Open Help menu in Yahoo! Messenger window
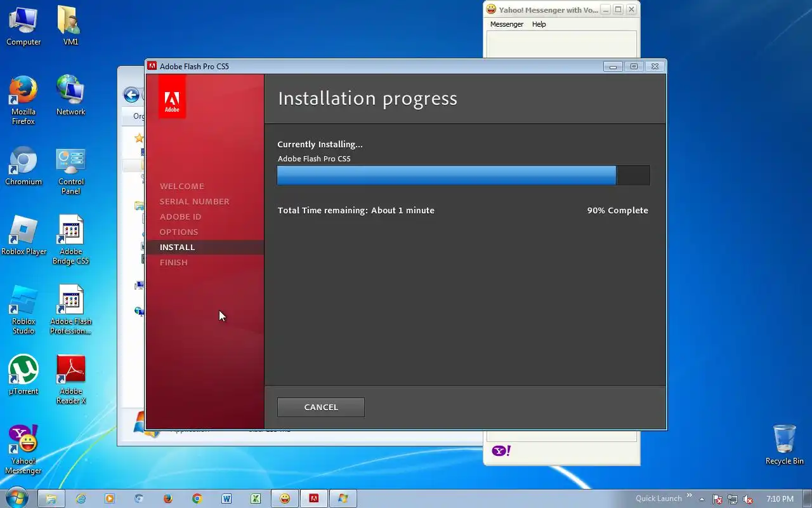812x508 pixels. point(539,24)
